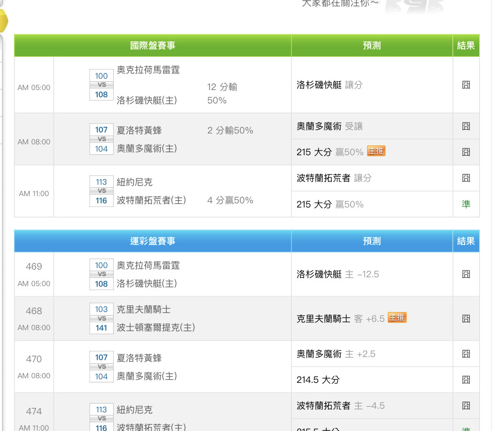The width and height of the screenshot is (504, 431).
Task: Click AM 08:00 under game 468
Action: [x=34, y=328]
